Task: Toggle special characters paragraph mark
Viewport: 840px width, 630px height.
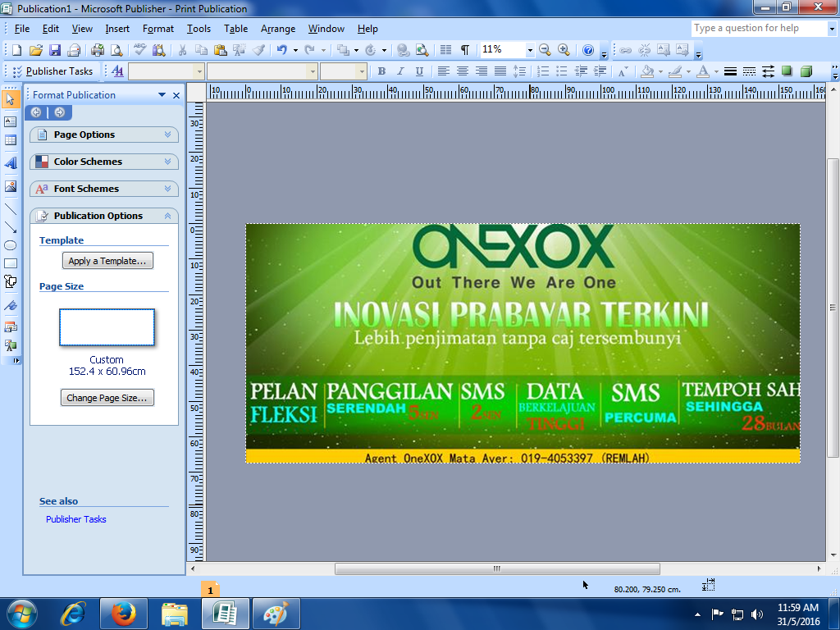Action: click(x=465, y=50)
